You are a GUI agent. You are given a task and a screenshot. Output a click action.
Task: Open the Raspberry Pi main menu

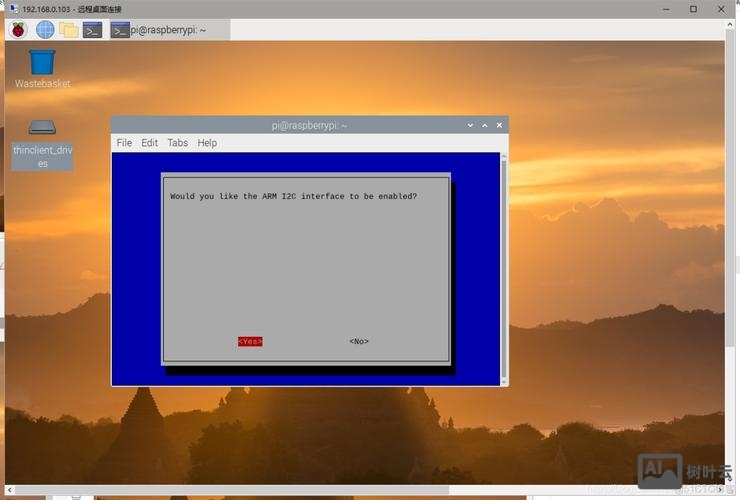tap(18, 29)
